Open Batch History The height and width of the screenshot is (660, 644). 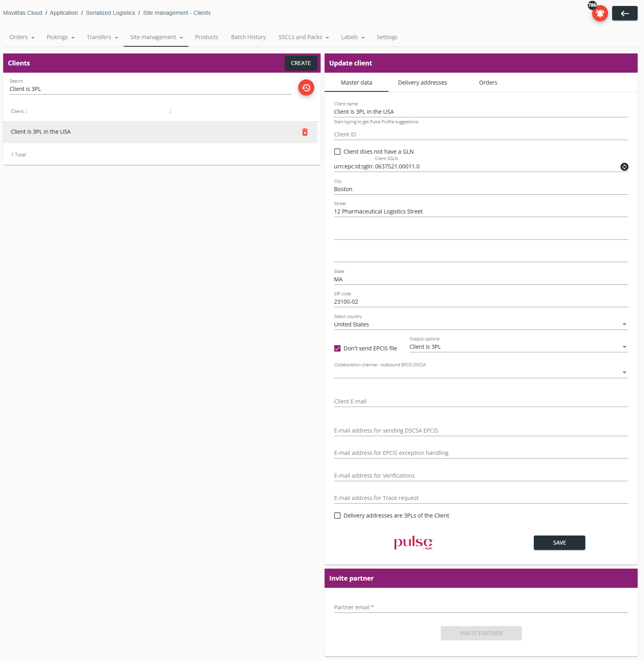[248, 37]
